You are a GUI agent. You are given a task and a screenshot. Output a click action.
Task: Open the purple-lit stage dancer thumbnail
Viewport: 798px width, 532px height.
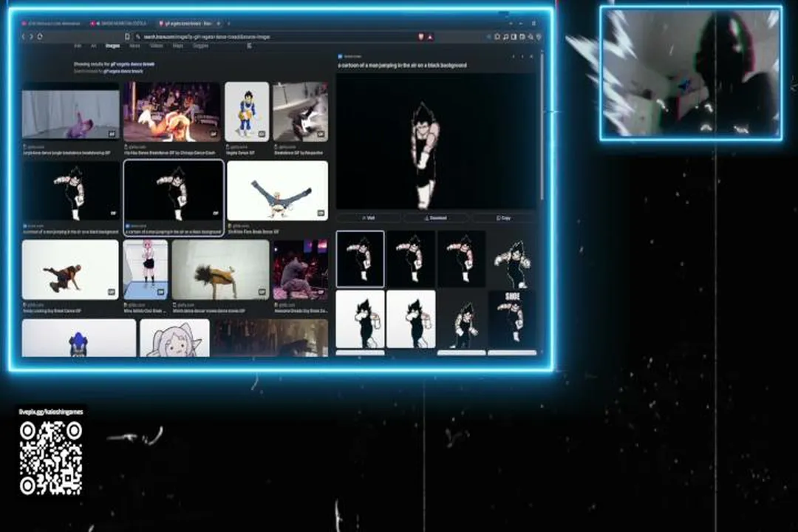click(x=300, y=270)
